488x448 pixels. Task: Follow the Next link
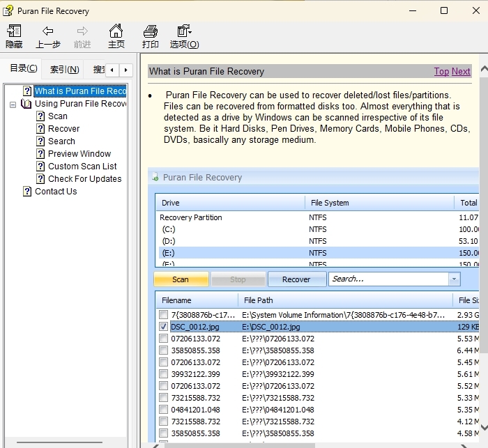click(461, 71)
